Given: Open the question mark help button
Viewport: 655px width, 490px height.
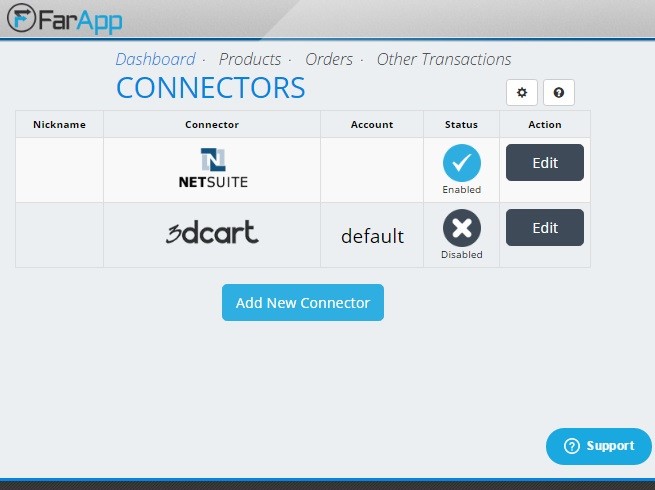Looking at the screenshot, I should point(559,92).
